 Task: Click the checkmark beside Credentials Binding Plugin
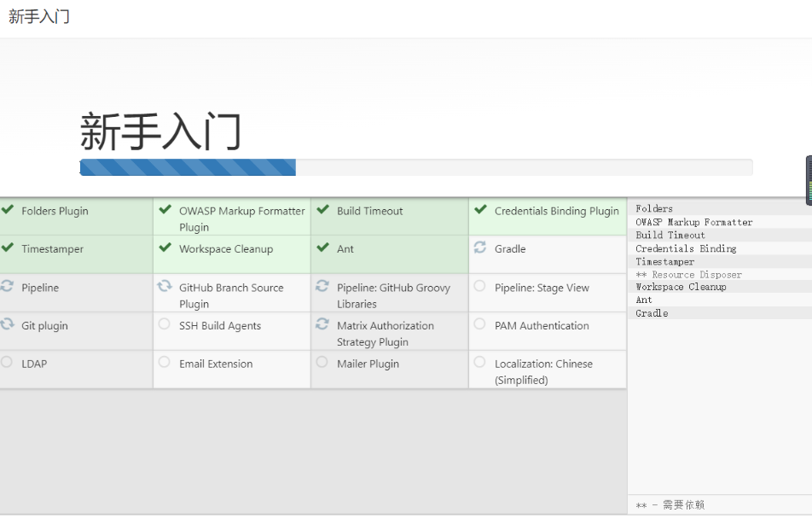click(x=480, y=209)
